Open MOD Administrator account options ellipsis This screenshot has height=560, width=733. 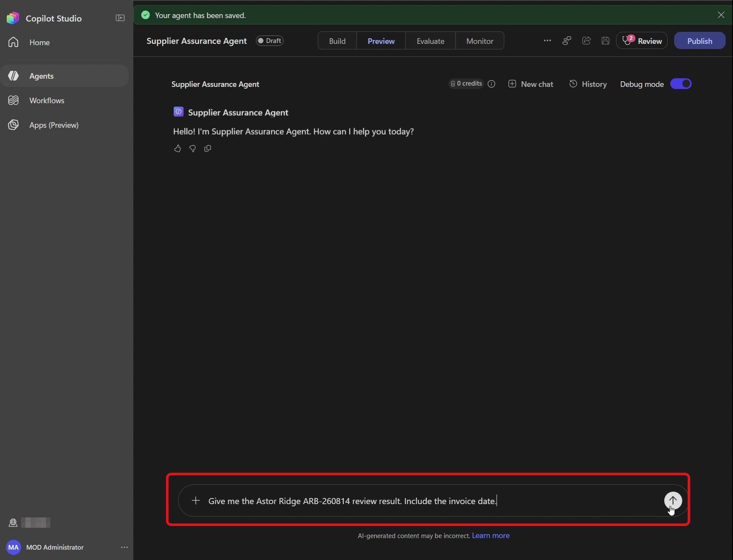pos(124,547)
